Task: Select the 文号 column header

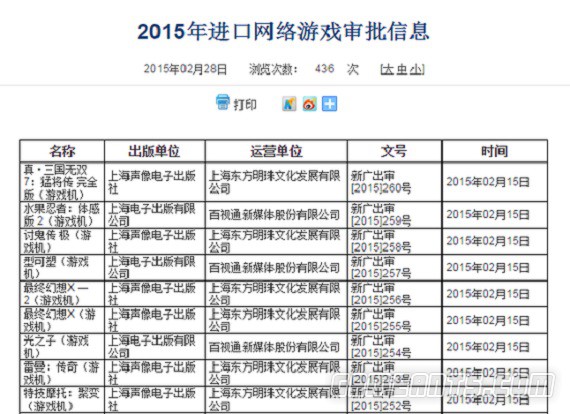Action: click(394, 151)
